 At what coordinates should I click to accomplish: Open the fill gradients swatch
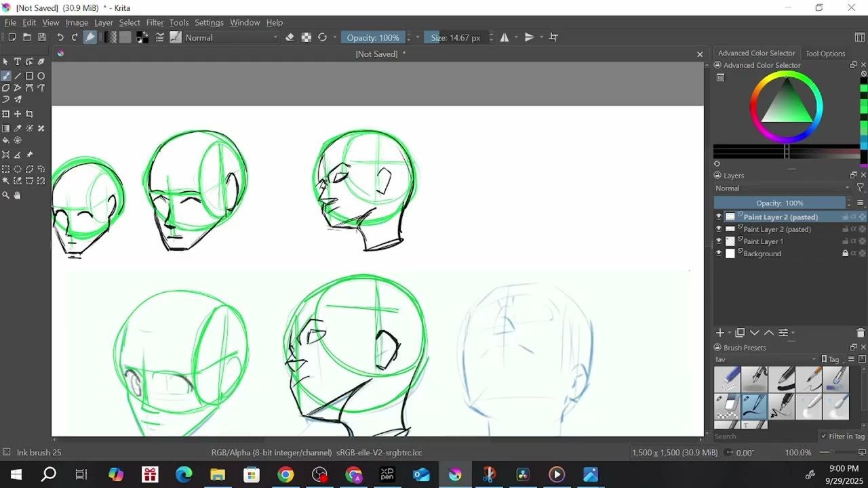point(111,37)
